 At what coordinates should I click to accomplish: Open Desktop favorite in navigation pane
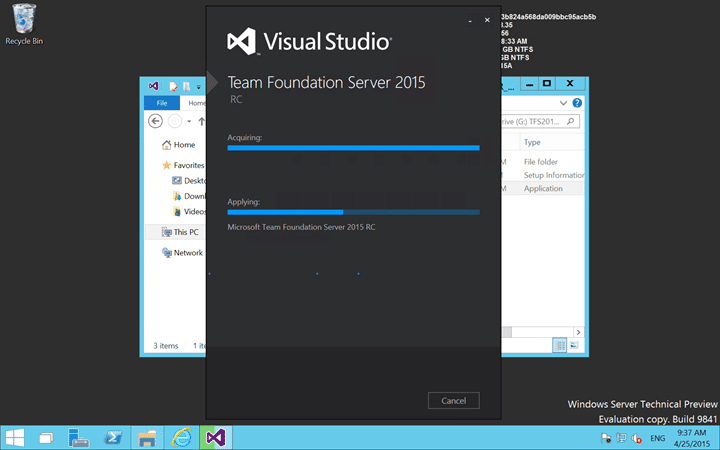coord(189,180)
